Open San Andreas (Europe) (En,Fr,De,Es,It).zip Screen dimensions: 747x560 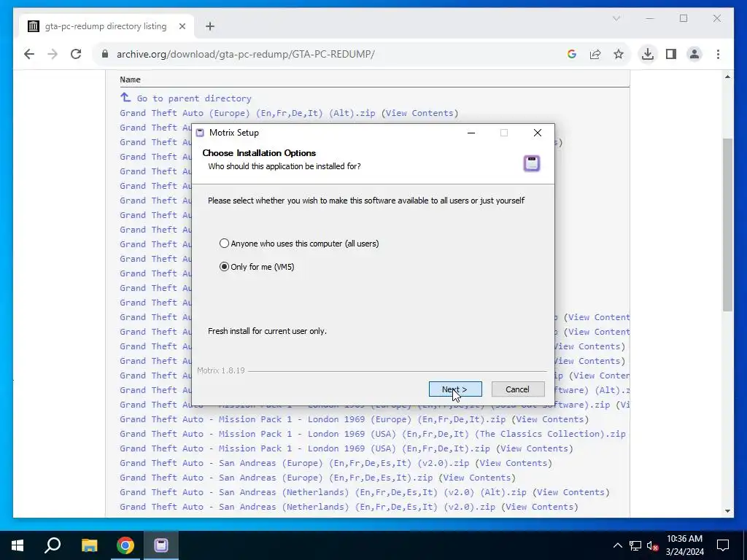[x=276, y=478]
